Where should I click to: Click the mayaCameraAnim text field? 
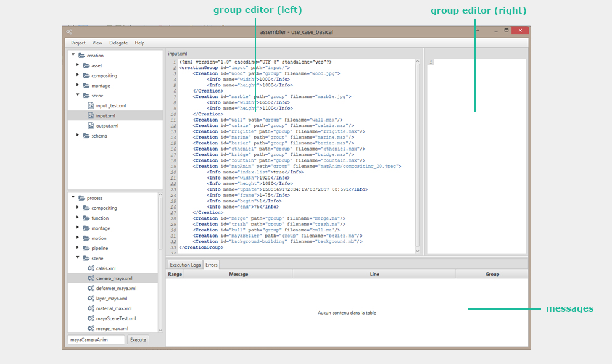[x=96, y=340]
